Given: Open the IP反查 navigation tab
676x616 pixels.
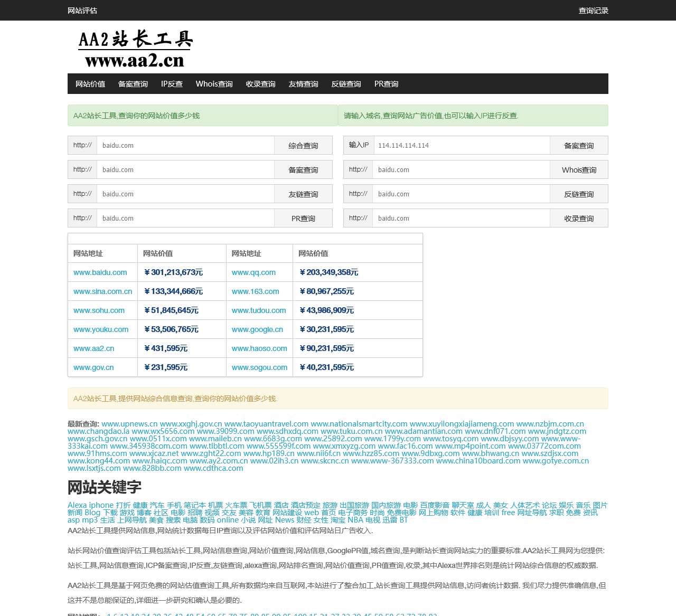Looking at the screenshot, I should 171,83.
